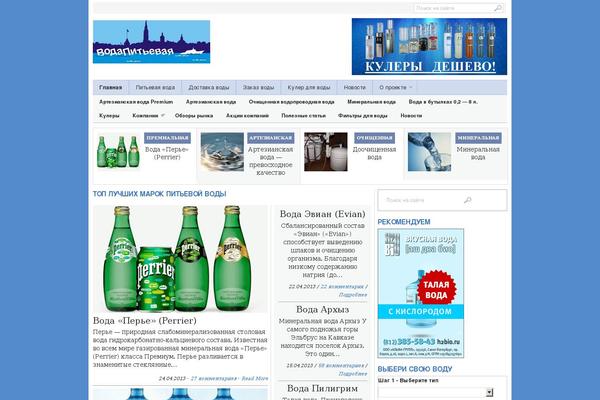Open the Обзоры рынка link
The height and width of the screenshot is (400, 600).
194,116
